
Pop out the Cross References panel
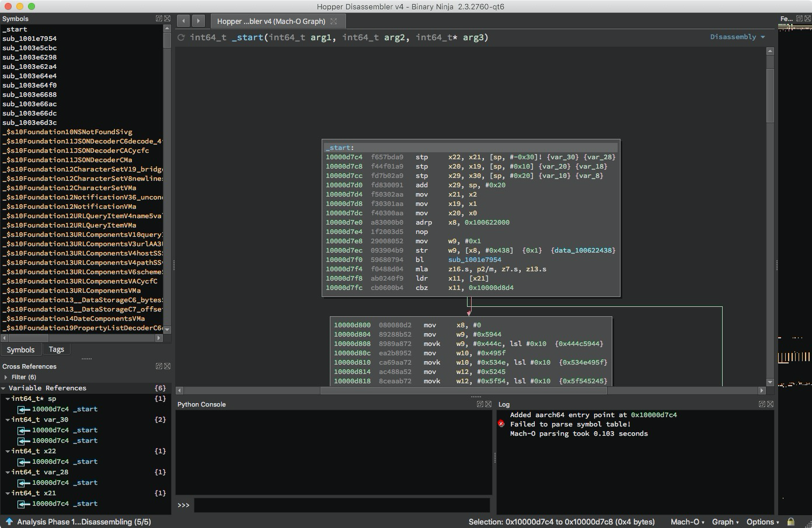click(x=159, y=366)
